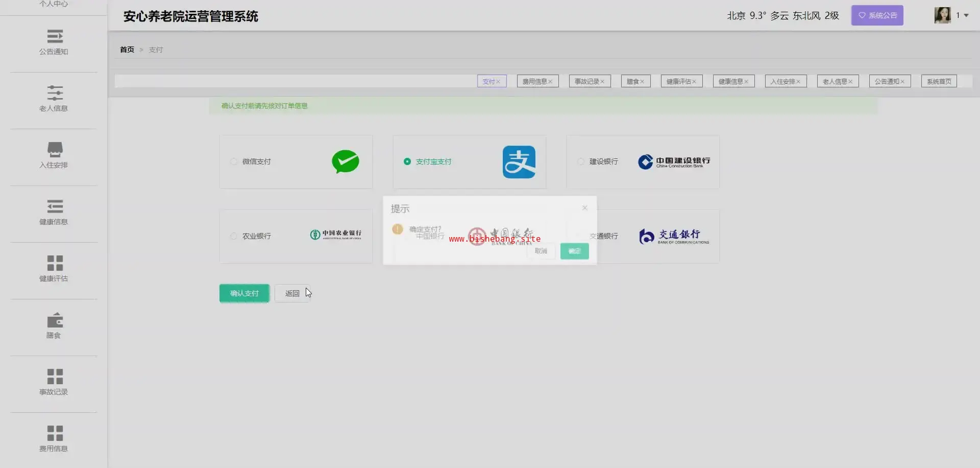Click the user avatar picture
The width and height of the screenshot is (980, 468).
[x=943, y=15]
